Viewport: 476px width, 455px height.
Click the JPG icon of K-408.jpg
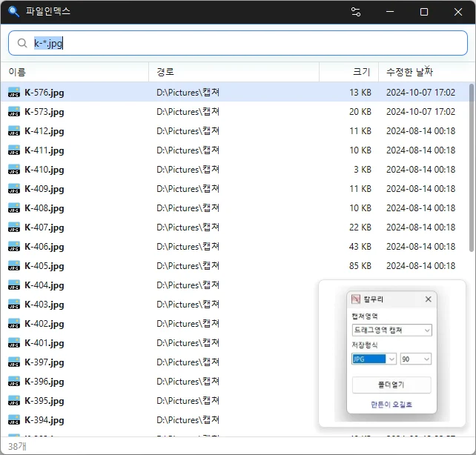tap(14, 207)
